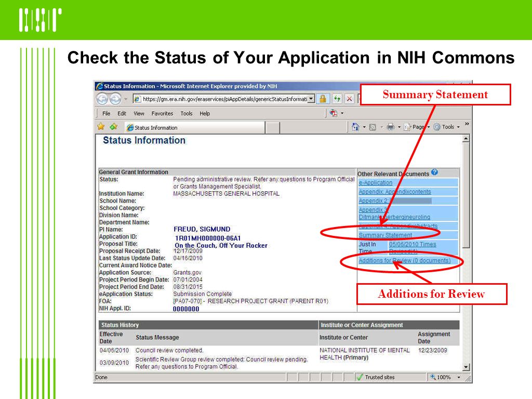
Task: Open the Favorites menu
Action: pyautogui.click(x=162, y=113)
